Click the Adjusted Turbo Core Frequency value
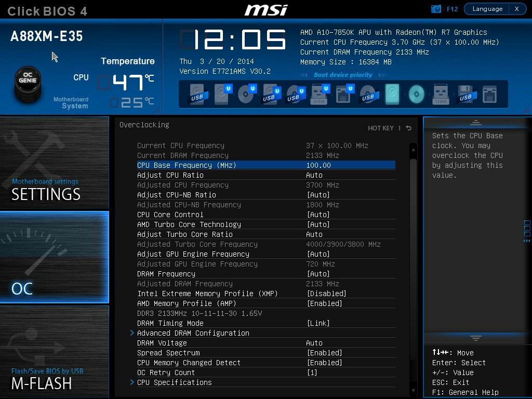 pyautogui.click(x=343, y=244)
